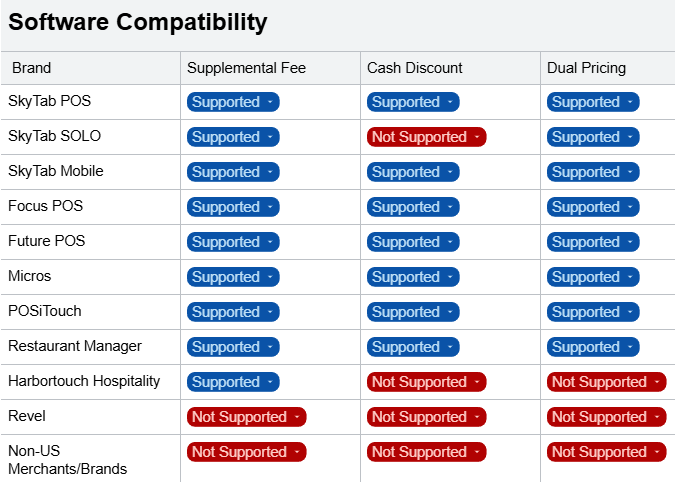This screenshot has width=675, height=482.
Task: Select the Brand column header
Action: tap(32, 68)
